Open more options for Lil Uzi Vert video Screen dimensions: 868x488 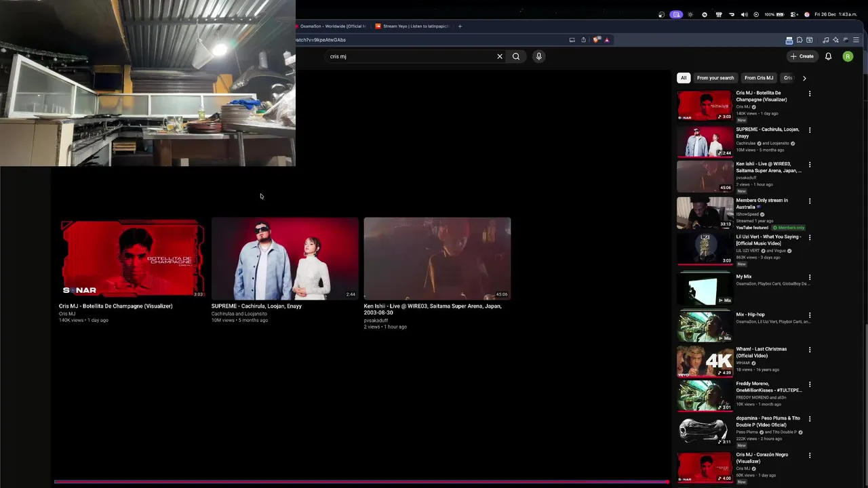[x=810, y=238]
